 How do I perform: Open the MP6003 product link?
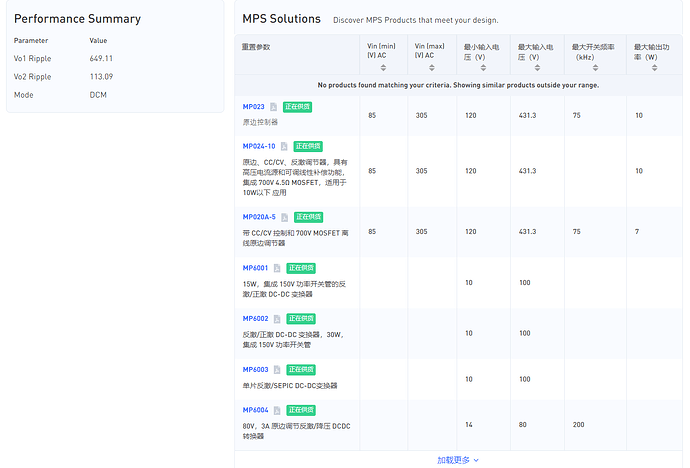coord(255,369)
